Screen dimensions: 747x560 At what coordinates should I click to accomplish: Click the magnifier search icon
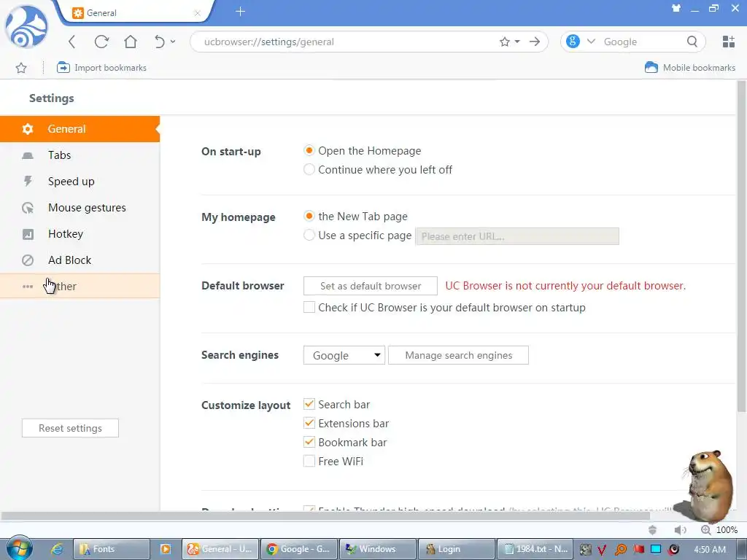[x=692, y=42]
